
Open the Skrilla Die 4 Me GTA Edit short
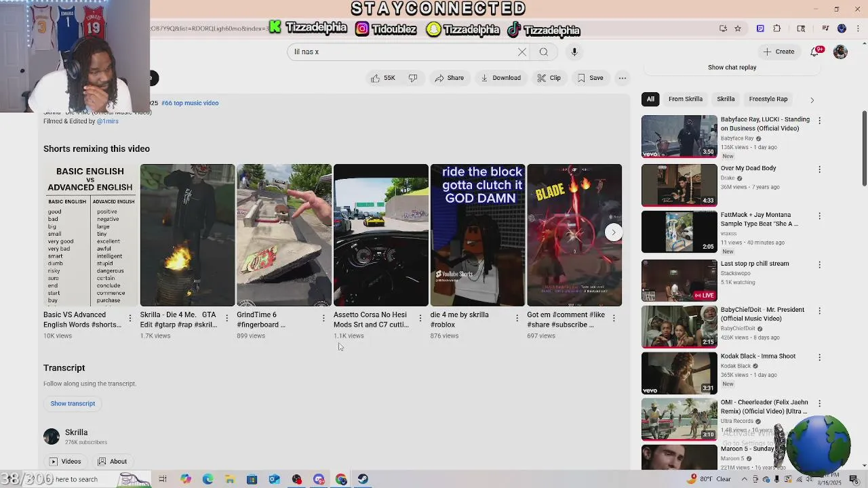point(187,235)
